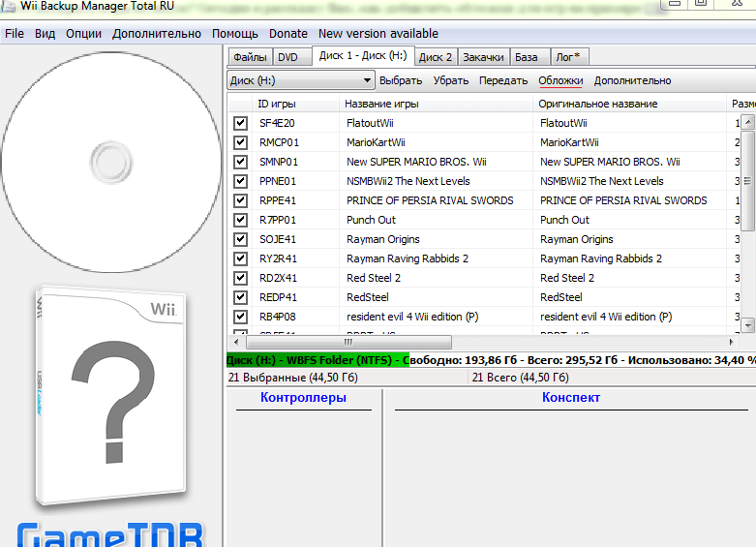The image size is (756, 547).
Task: Open the Помощь menu
Action: (235, 33)
